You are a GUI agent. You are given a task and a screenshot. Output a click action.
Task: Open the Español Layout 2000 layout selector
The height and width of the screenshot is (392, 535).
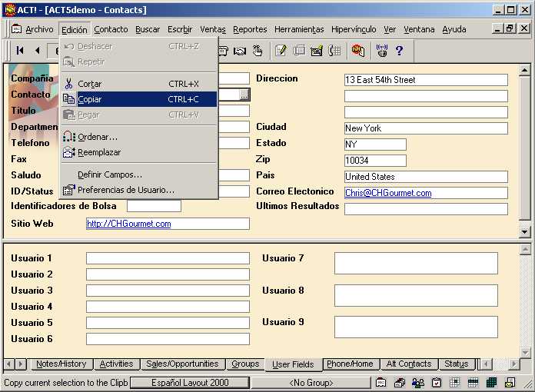pyautogui.click(x=190, y=383)
